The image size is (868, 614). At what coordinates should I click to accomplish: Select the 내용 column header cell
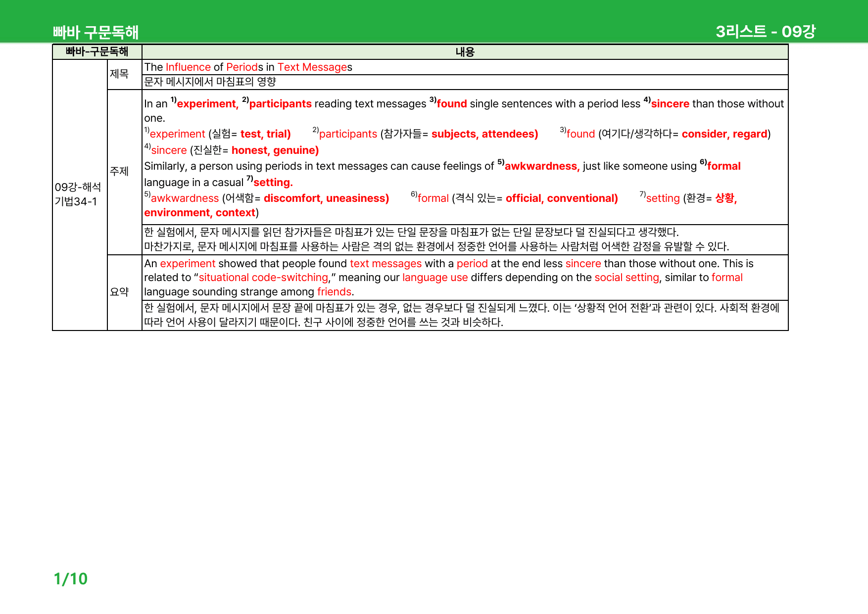[465, 52]
